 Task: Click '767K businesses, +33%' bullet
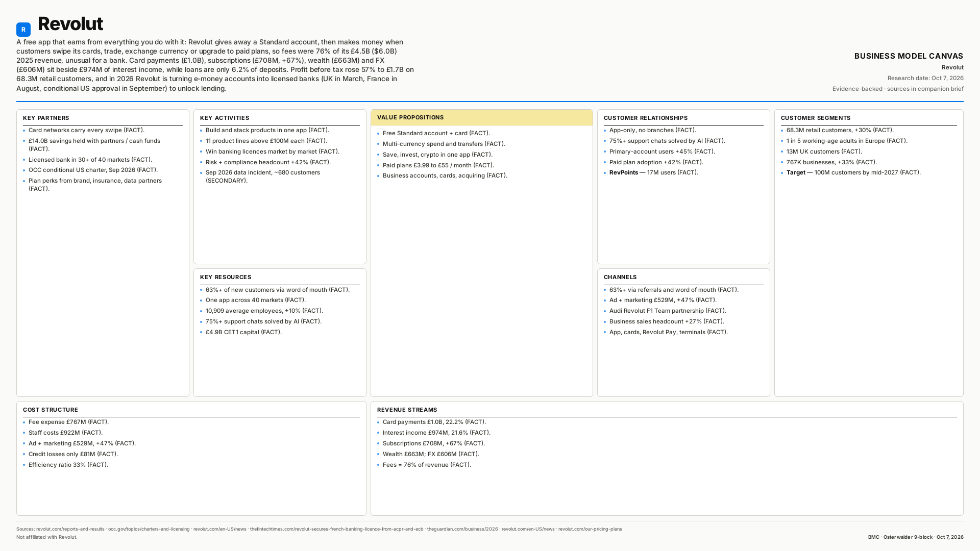[x=831, y=162]
